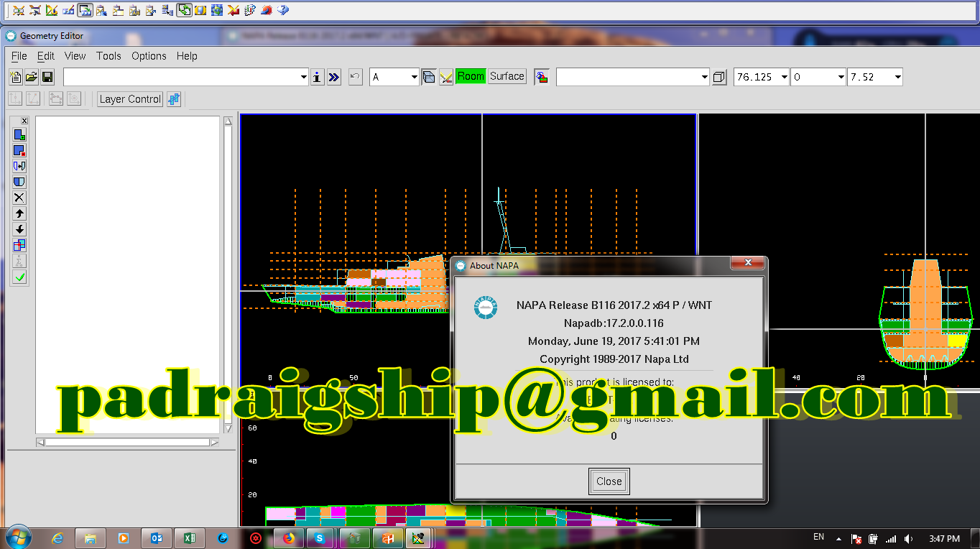Open Internet Explorer from taskbar
Viewport: 980px width, 549px height.
coord(57,538)
